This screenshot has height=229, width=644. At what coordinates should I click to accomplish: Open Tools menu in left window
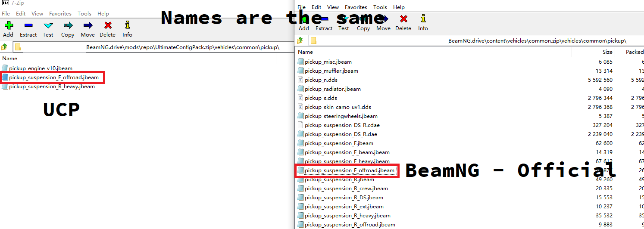[84, 14]
